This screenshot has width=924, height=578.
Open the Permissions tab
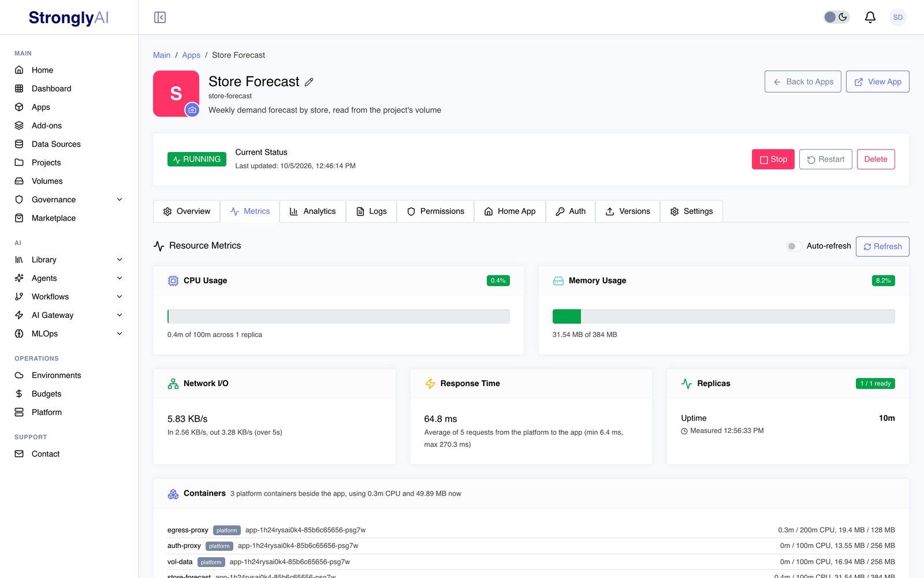(435, 212)
